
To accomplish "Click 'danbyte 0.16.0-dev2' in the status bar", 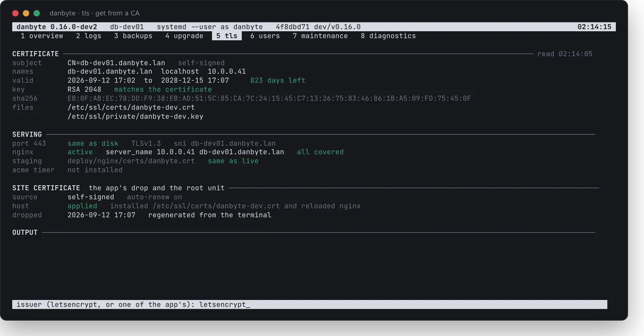I will point(57,27).
